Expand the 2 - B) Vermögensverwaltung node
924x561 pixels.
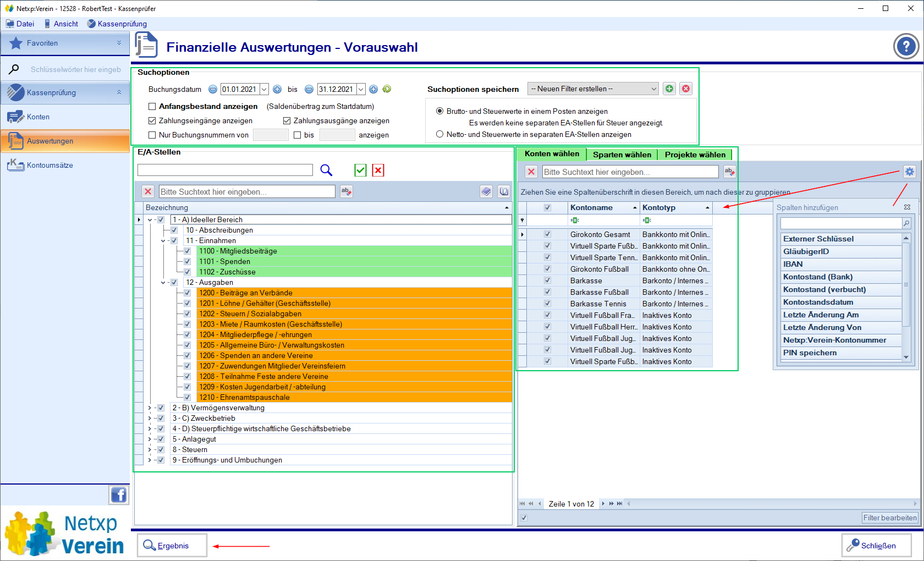pos(150,408)
